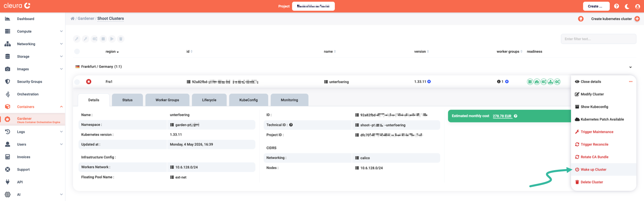This screenshot has height=201, width=644.
Task: Focus the filter text input
Action: point(598,39)
